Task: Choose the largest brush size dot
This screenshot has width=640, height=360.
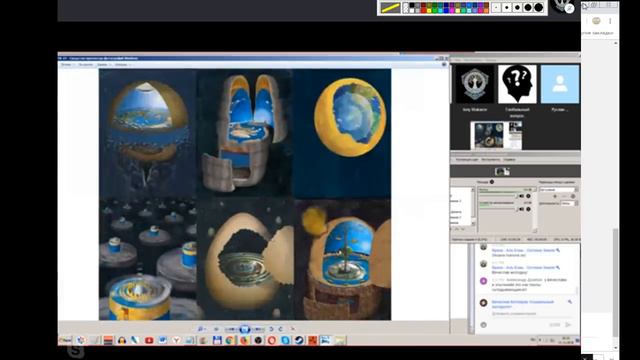Action: (538, 7)
